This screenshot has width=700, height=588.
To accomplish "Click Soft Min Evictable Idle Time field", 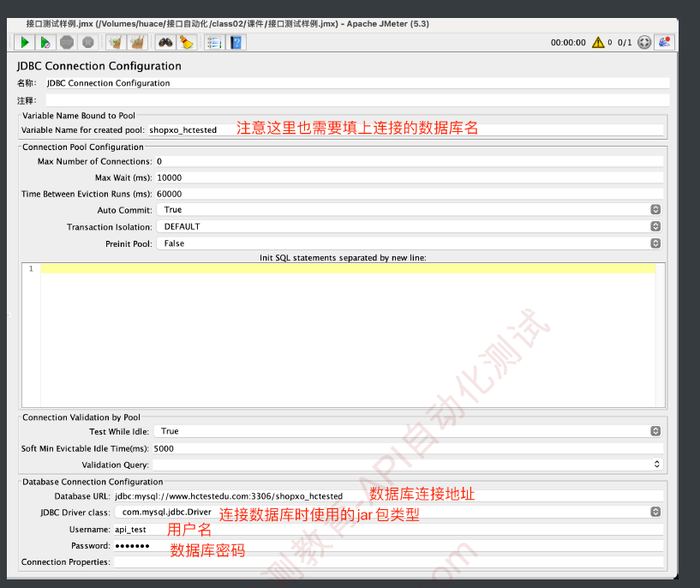I will point(408,448).
